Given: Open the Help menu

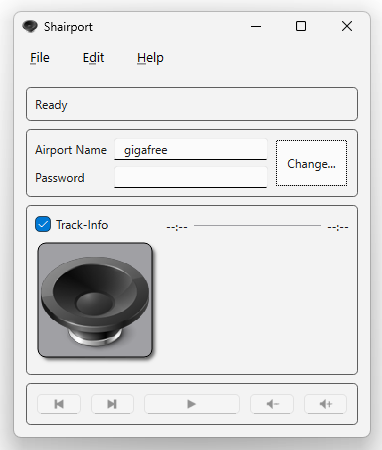Looking at the screenshot, I should pos(150,58).
